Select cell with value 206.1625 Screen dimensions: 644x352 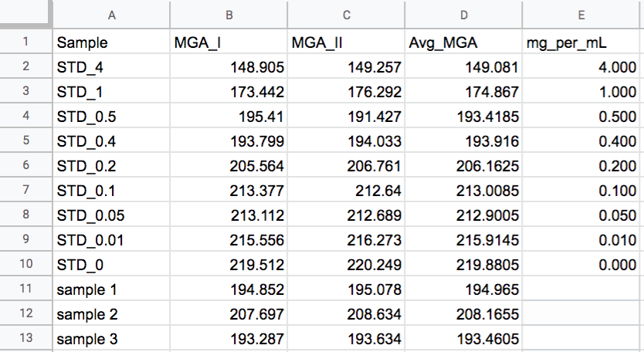coord(463,166)
